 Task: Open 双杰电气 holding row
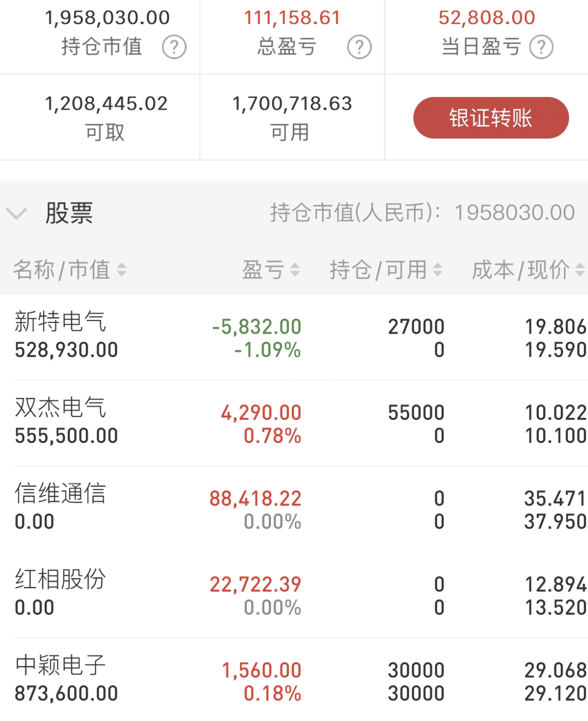pos(294,424)
